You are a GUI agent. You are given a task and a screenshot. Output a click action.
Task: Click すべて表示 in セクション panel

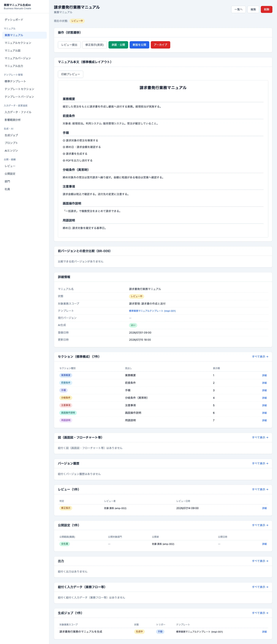(x=260, y=357)
